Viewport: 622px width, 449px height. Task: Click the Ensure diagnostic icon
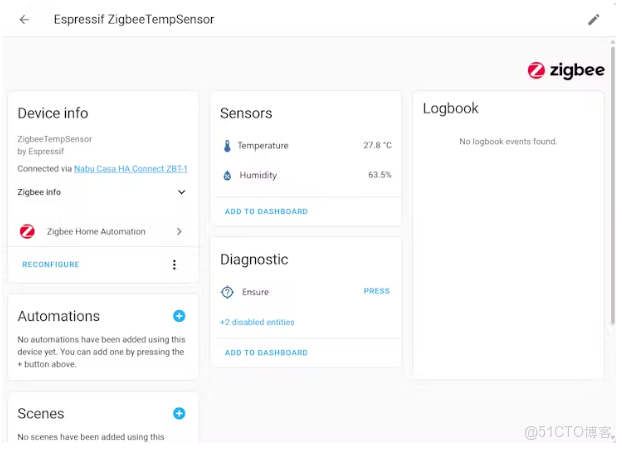(x=227, y=292)
